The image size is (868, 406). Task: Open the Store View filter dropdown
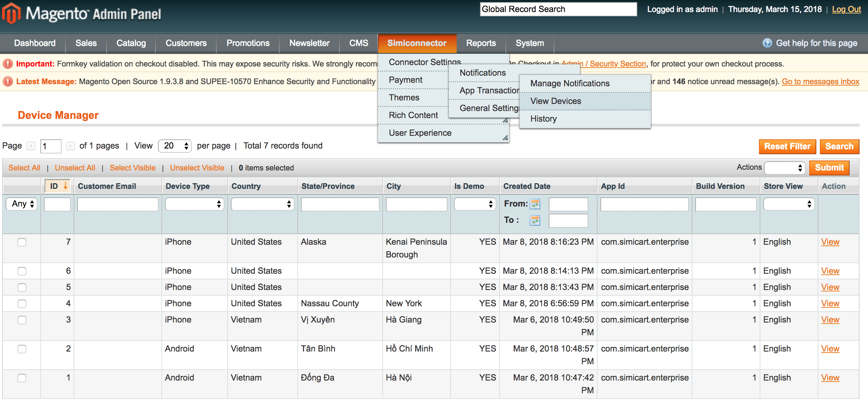(789, 204)
